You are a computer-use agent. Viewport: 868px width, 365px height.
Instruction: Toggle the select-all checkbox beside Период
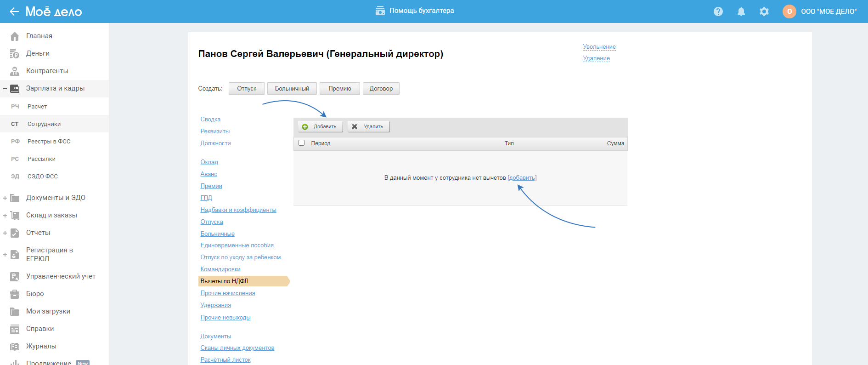(302, 143)
